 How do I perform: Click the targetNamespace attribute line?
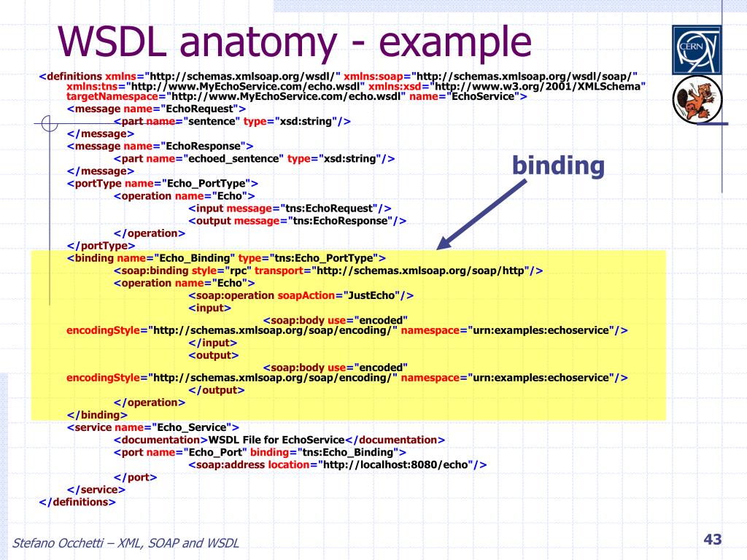[297, 97]
